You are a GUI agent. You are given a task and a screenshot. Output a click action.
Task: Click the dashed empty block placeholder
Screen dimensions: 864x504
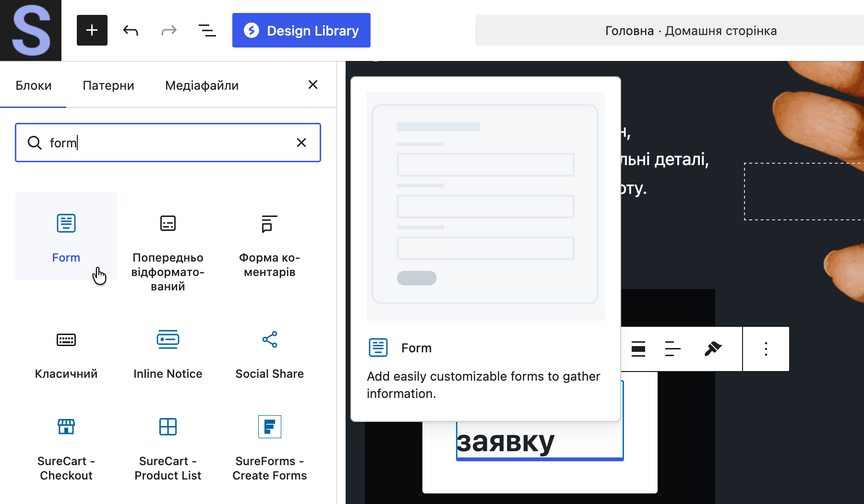click(804, 192)
